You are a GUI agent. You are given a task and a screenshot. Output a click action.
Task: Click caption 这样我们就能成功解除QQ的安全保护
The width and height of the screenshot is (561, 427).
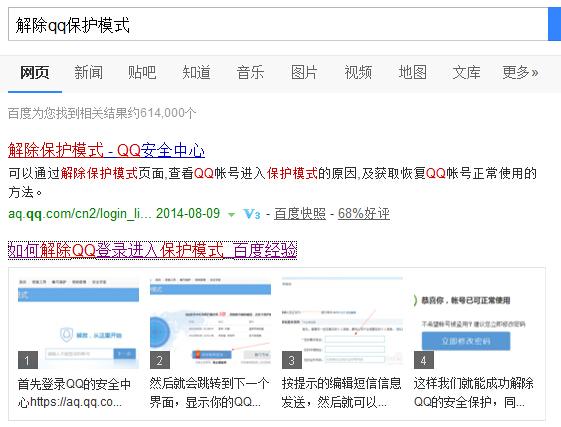coord(473,393)
